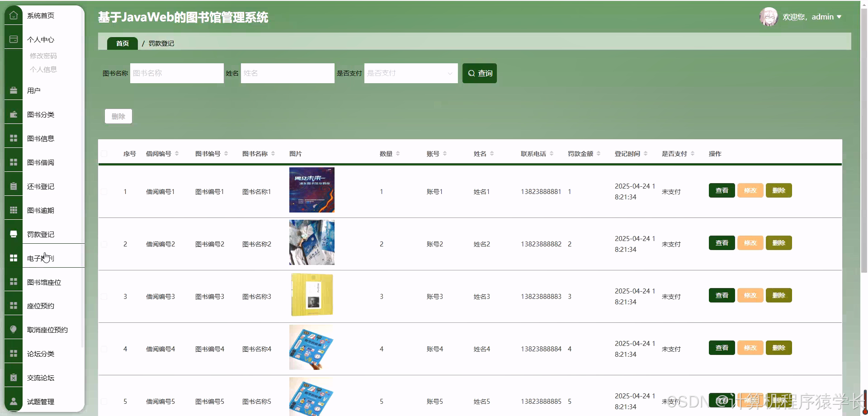The image size is (868, 416).
Task: Click book cover thumbnail for 图书名称2
Action: pyautogui.click(x=312, y=242)
